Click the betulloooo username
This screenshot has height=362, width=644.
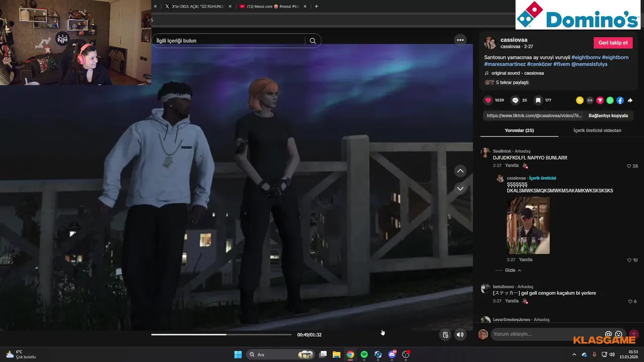[x=504, y=287]
